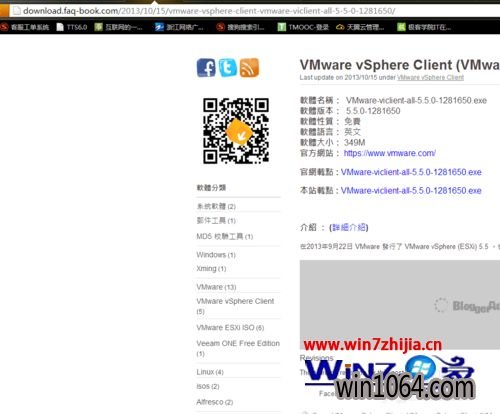Select the isos (2) category
This screenshot has width=500, height=414.
(x=208, y=387)
